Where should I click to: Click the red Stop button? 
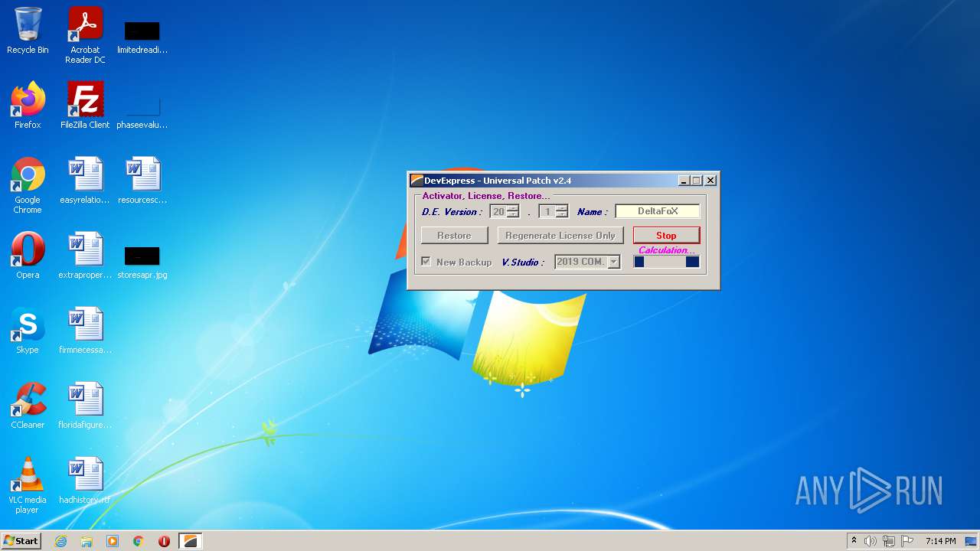[666, 236]
